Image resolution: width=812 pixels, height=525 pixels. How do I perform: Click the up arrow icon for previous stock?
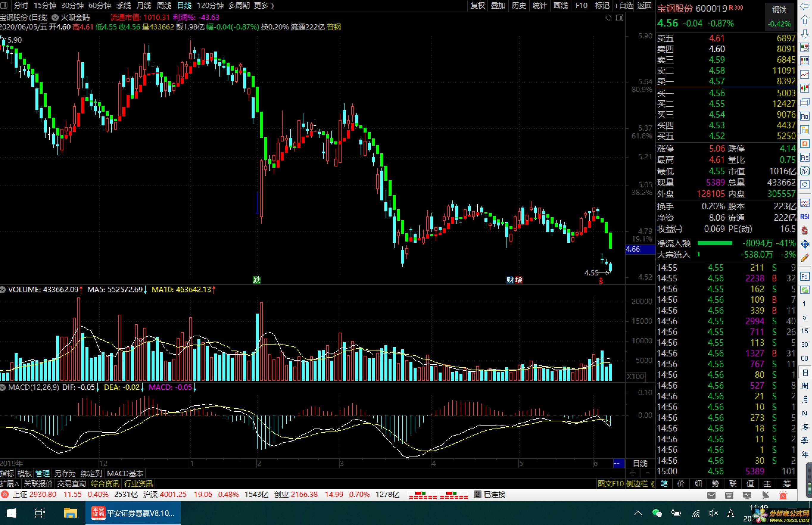click(805, 20)
